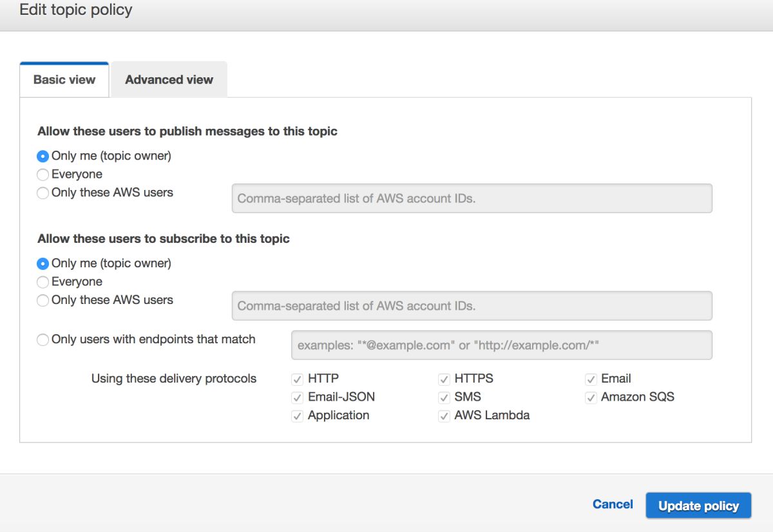773x532 pixels.
Task: Select the Basic view tab
Action: coord(64,80)
